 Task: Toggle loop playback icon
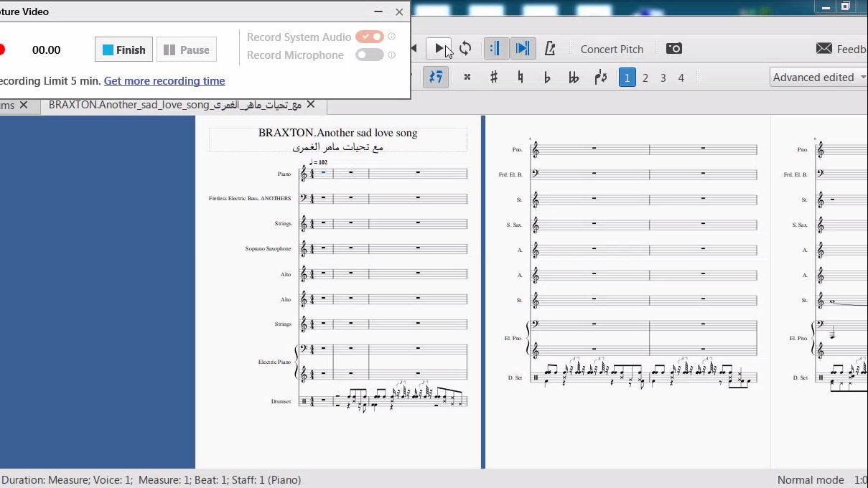tap(465, 49)
